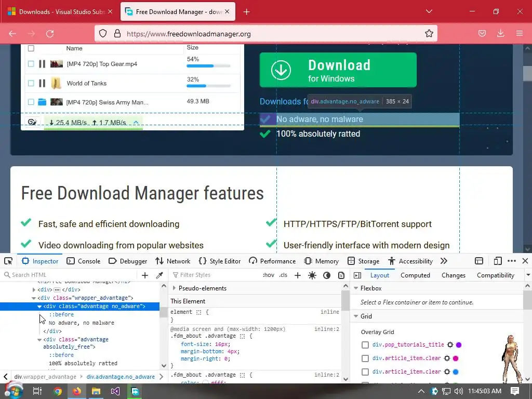Open the Inspector panel tab
The width and height of the screenshot is (532, 399).
[x=40, y=261]
